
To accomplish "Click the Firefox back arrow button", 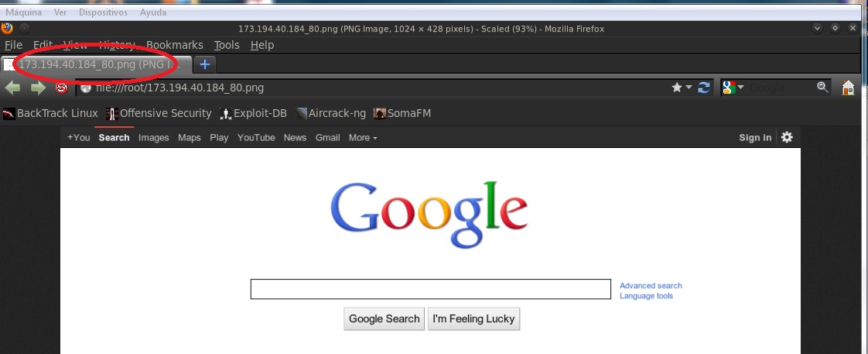I will tap(12, 88).
